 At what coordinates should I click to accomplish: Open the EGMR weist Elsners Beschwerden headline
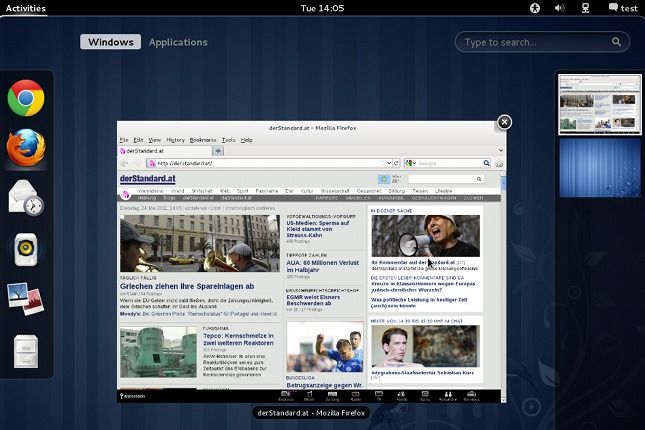tap(313, 300)
